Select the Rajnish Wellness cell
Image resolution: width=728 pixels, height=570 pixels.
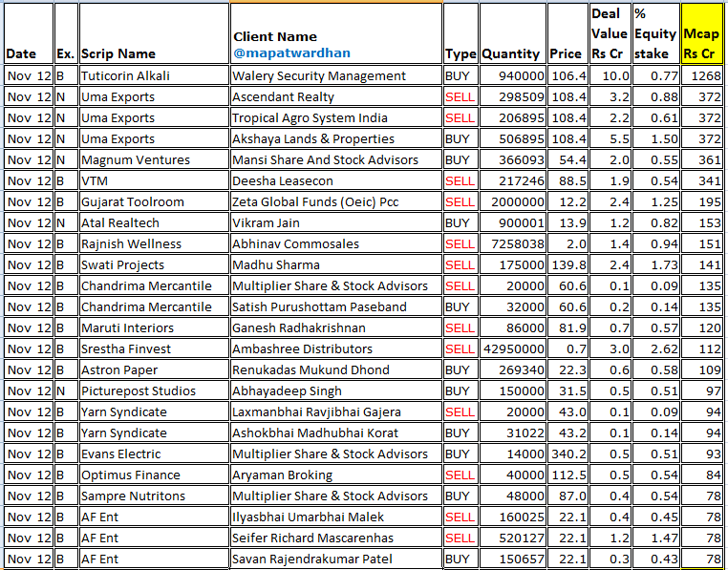[155, 243]
